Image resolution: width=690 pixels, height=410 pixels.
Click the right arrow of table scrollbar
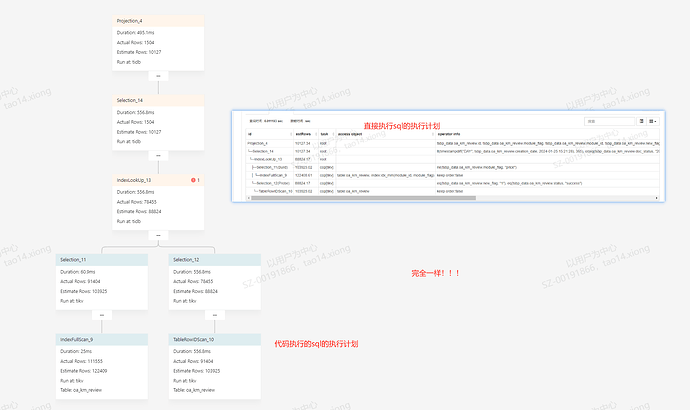(657, 198)
